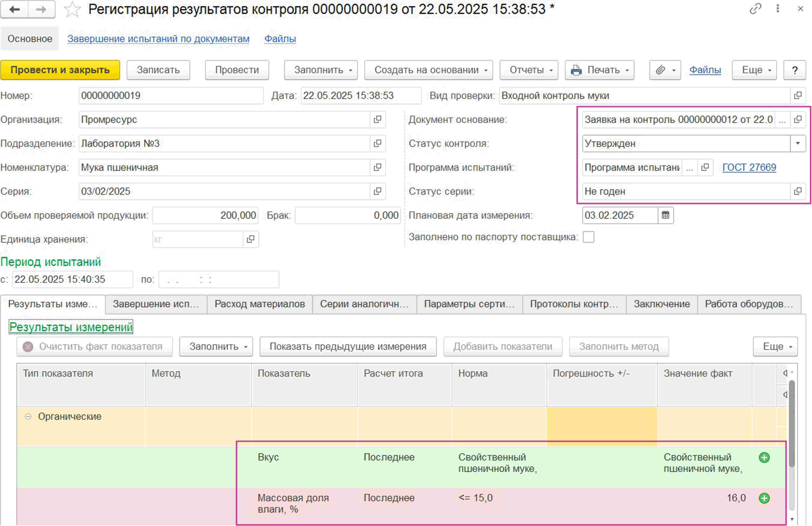Switch to the Заключение tab
This screenshot has height=526, width=812.
[662, 304]
